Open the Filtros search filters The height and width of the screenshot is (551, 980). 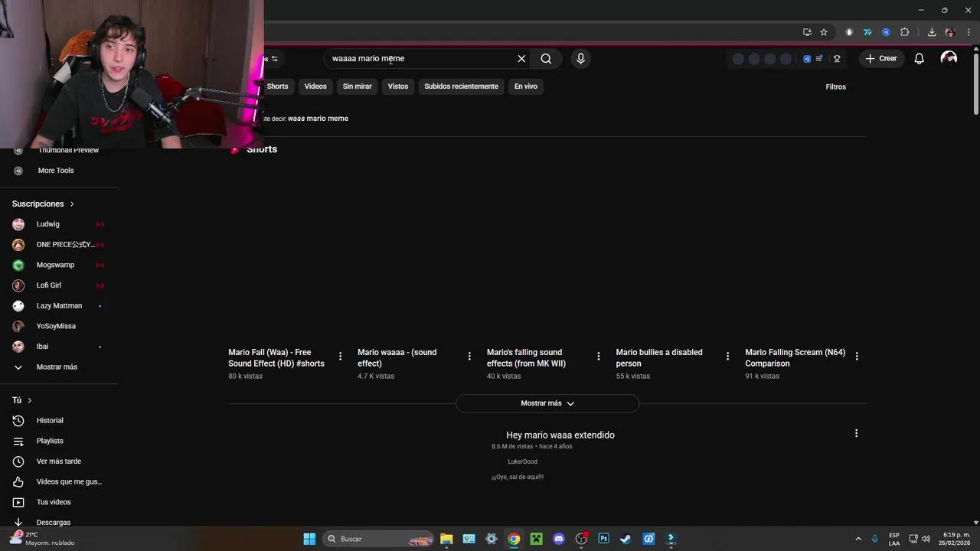coord(835,86)
